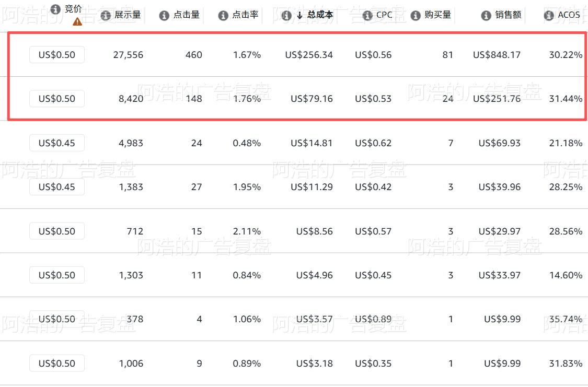Click the info icon beside 销售额 header
The height and width of the screenshot is (387, 588).
click(x=486, y=15)
